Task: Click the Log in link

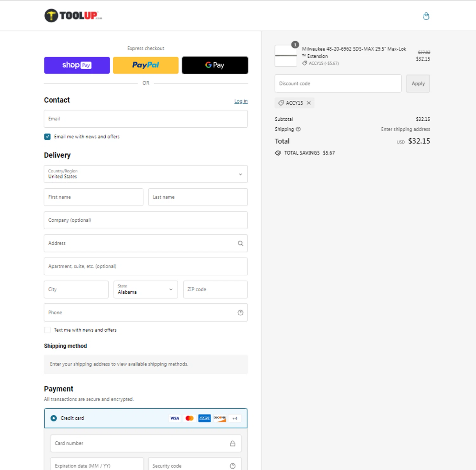Action: click(241, 101)
